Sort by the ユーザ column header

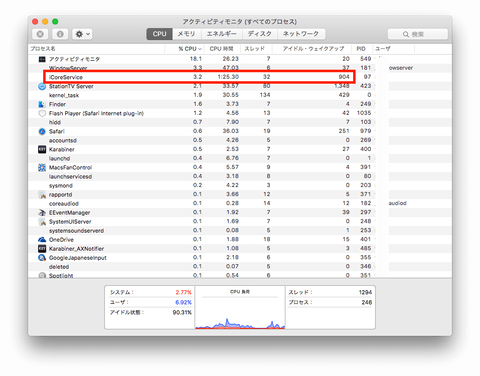393,49
